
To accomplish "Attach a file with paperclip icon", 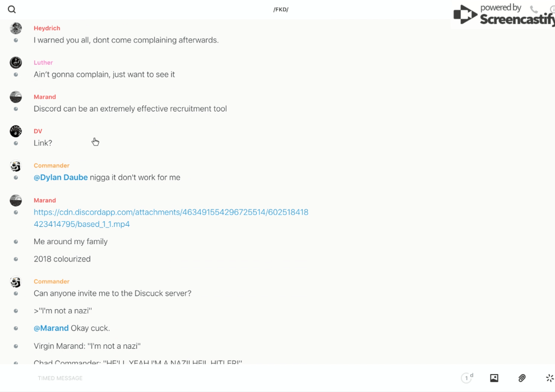I will click(522, 378).
